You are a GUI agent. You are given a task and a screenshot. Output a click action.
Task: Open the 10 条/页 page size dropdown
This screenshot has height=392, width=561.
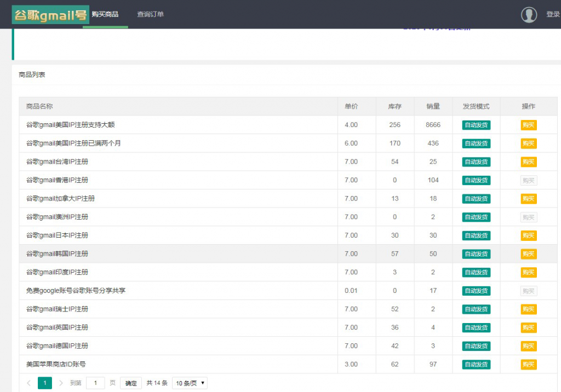coord(190,383)
